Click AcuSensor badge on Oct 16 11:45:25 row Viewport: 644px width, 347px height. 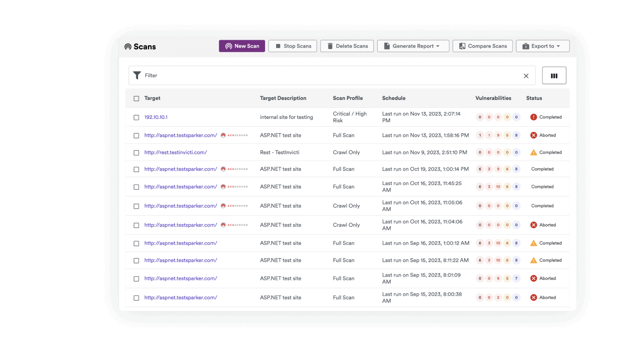coord(234,187)
